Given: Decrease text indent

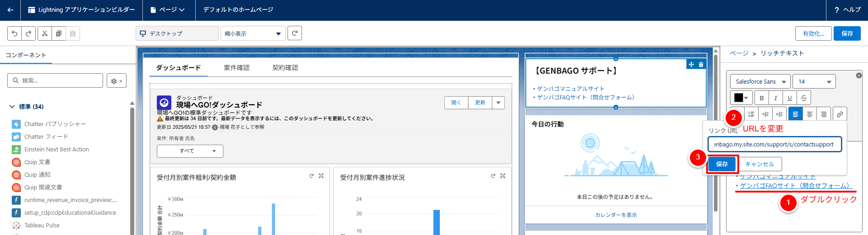Looking at the screenshot, I should pos(779,114).
